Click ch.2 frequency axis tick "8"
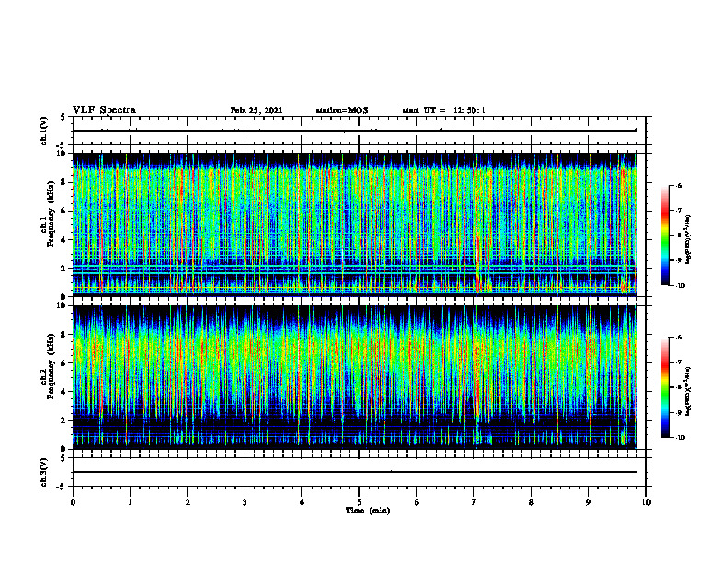The height and width of the screenshot is (563, 728). click(64, 335)
